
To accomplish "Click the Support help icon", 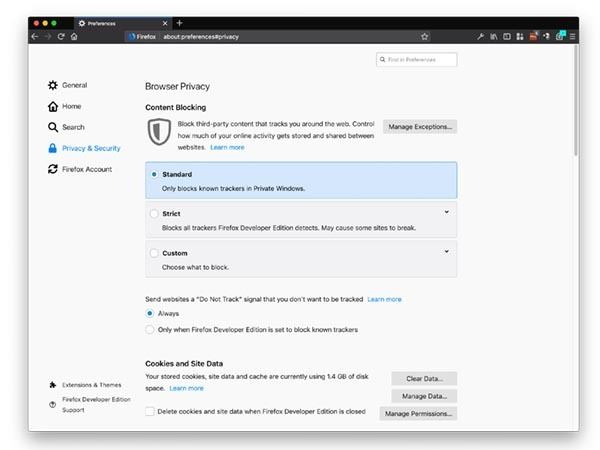I will (53, 404).
